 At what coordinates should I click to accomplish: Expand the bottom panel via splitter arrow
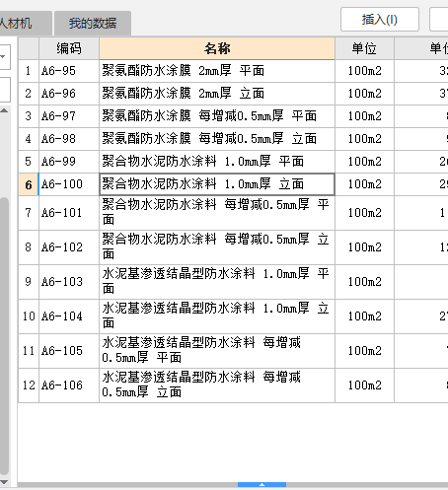[x=261, y=485]
